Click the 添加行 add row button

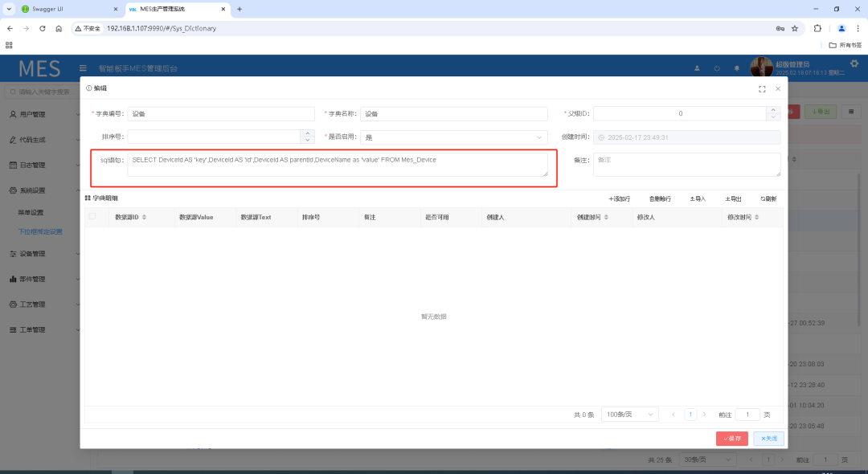click(x=619, y=198)
